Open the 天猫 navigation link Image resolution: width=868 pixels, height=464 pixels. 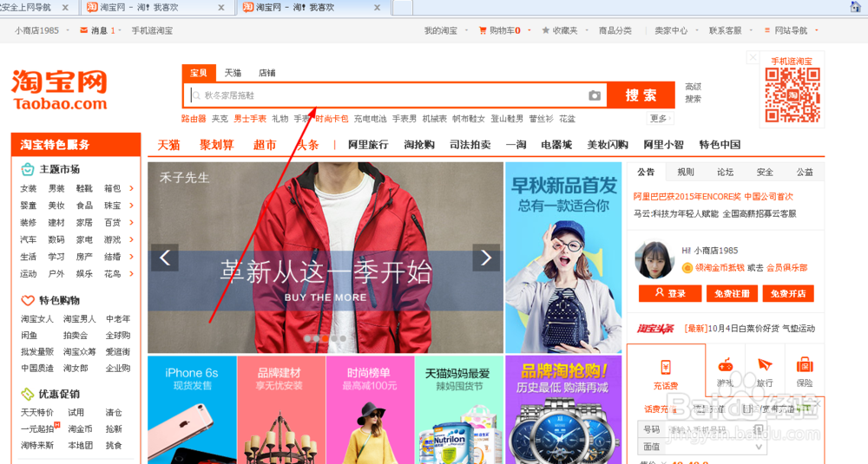168,145
